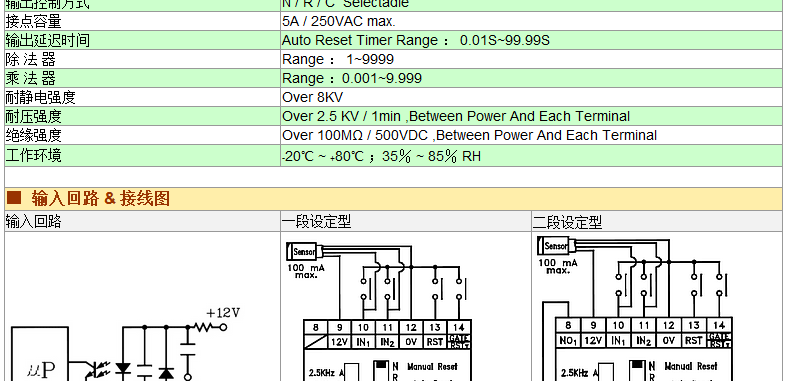Click the NO1 terminal in 二段设定型 diagram

click(568, 340)
